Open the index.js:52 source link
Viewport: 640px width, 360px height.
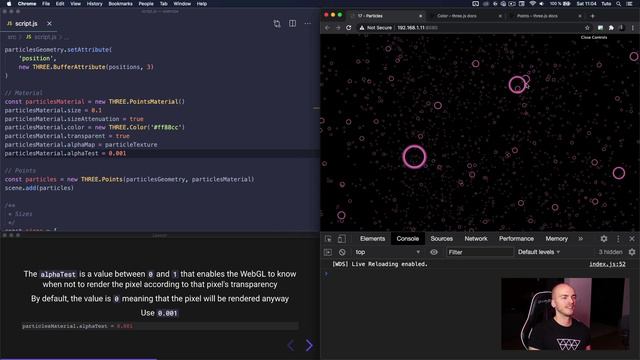point(607,264)
